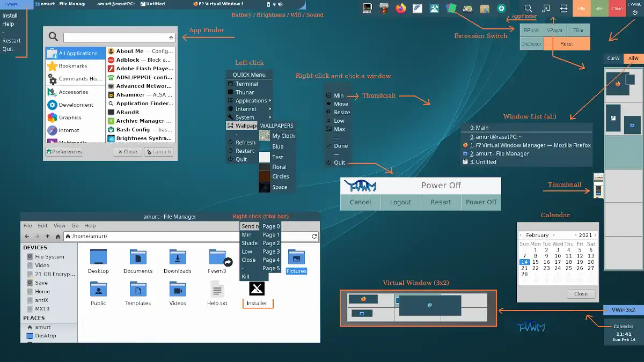Click Logout in the Power Off dialog

point(400,202)
